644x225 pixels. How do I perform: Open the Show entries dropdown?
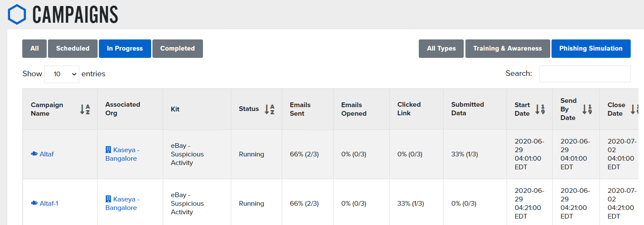pyautogui.click(x=62, y=74)
